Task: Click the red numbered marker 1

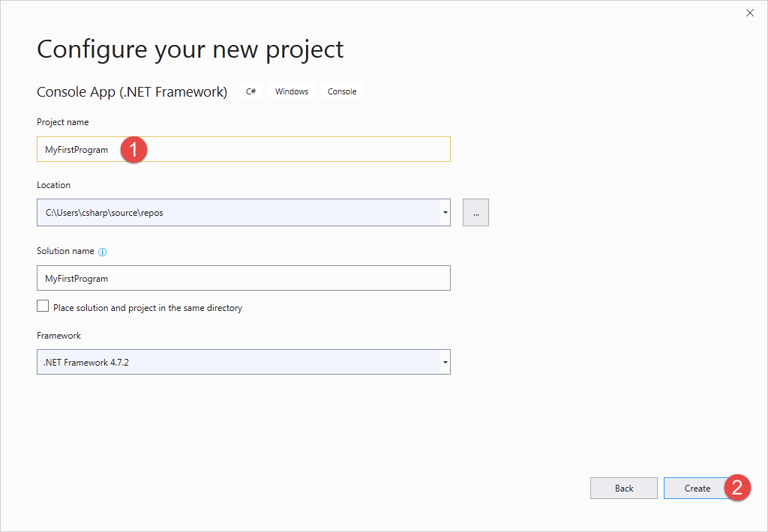Action: 135,149
